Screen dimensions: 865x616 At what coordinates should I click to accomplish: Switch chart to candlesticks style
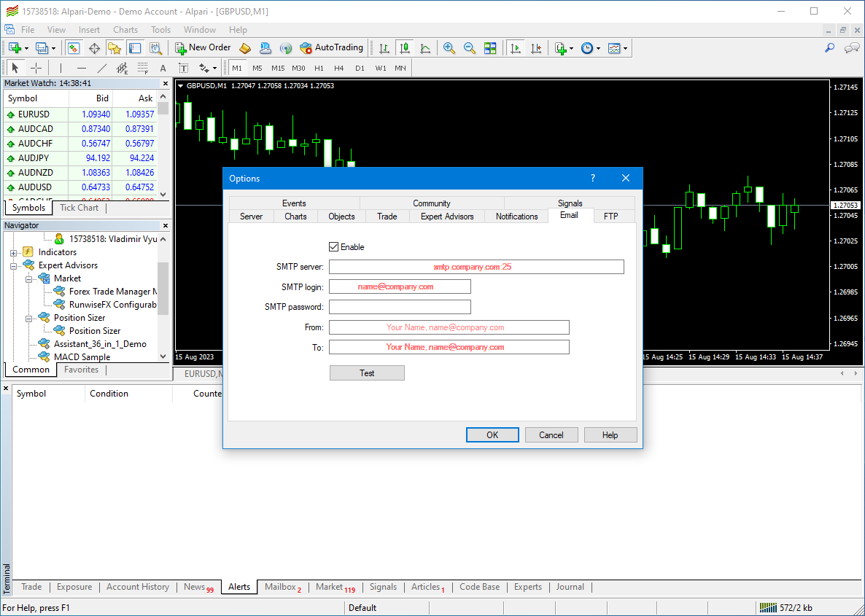tap(405, 48)
